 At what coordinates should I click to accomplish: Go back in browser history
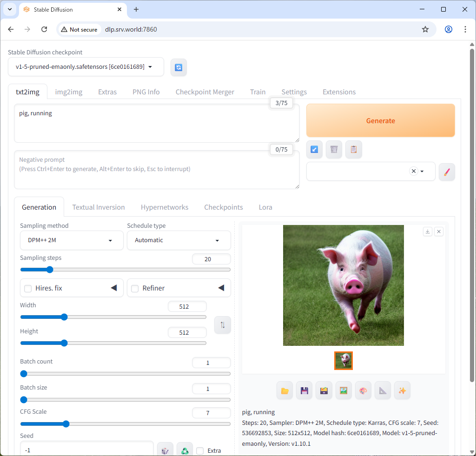11,29
